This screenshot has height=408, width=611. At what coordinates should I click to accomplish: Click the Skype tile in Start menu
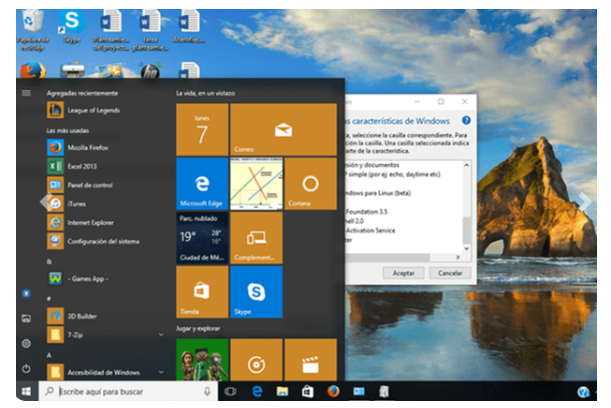point(256,291)
